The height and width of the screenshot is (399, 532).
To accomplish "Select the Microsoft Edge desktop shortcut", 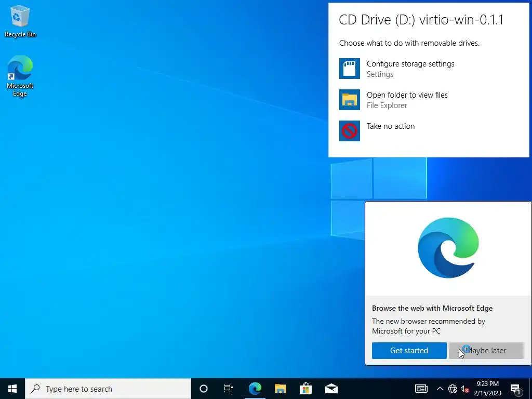I will tap(20, 76).
